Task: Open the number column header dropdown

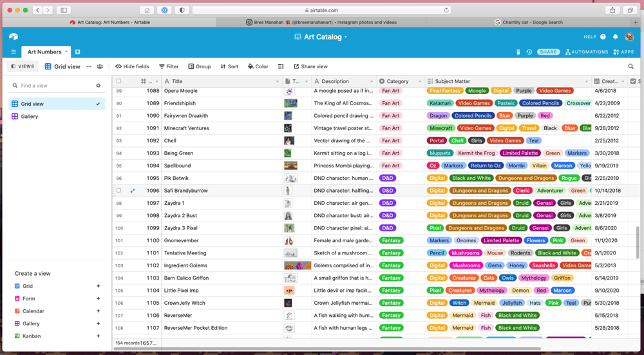Action: 156,81
